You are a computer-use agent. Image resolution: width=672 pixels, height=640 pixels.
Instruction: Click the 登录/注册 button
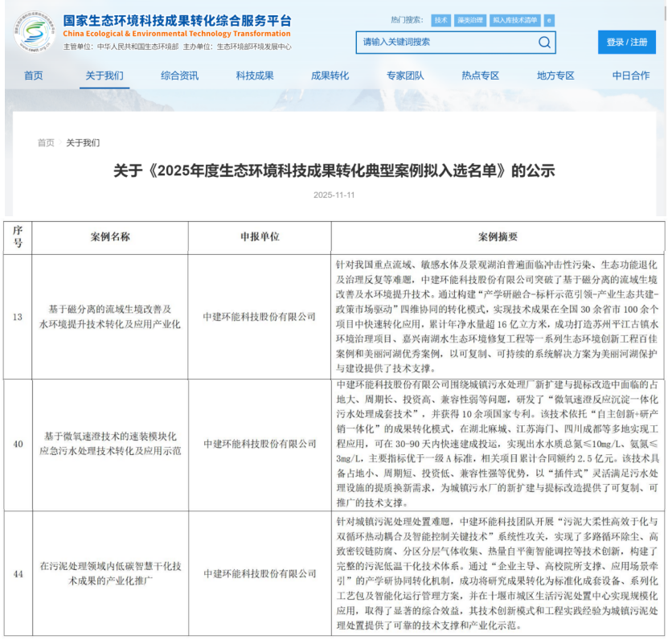coord(625,43)
